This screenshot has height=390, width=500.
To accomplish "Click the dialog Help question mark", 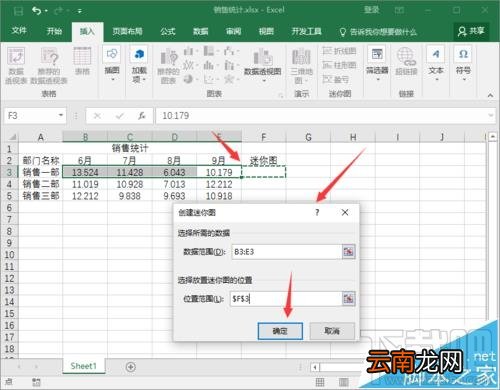I will [317, 212].
